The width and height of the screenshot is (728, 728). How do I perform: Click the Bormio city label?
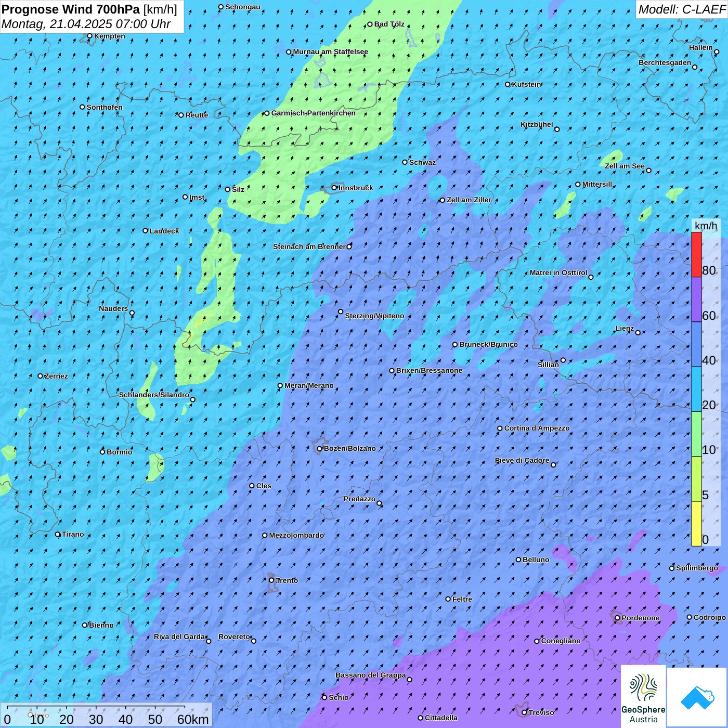tap(119, 452)
